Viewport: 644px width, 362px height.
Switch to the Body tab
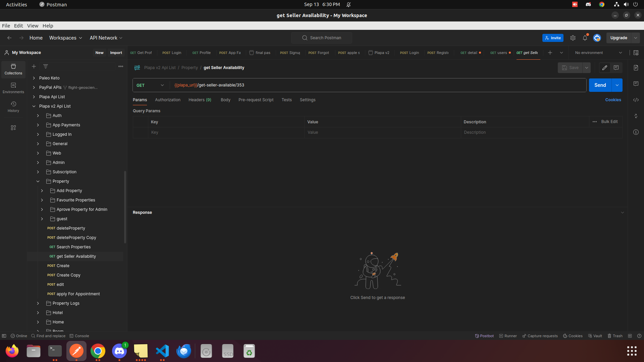point(225,100)
